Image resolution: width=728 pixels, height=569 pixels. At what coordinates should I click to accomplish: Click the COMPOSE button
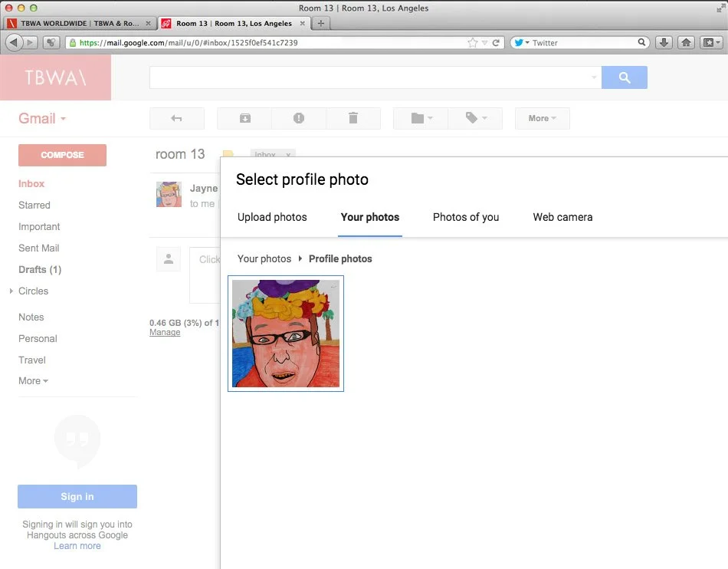coord(62,155)
